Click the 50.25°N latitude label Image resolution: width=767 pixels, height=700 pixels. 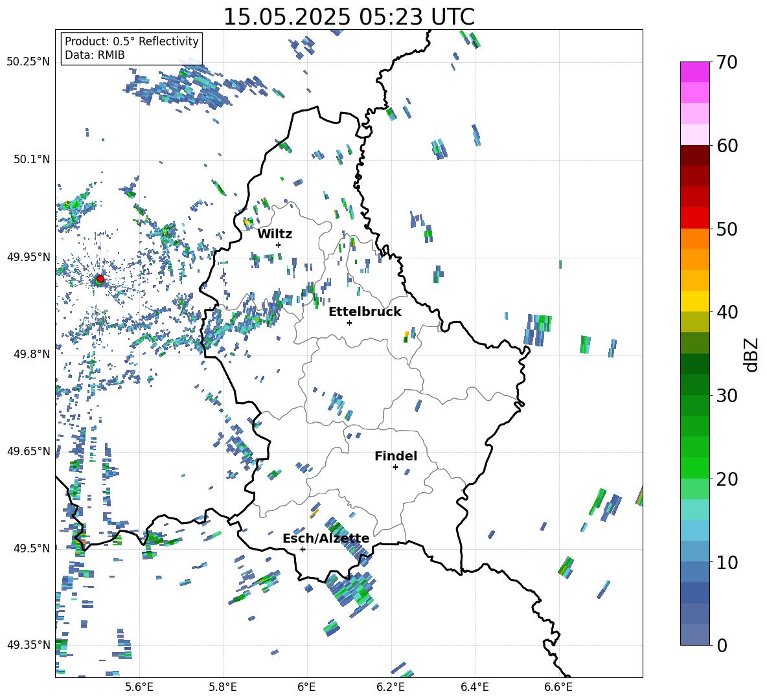(x=29, y=62)
